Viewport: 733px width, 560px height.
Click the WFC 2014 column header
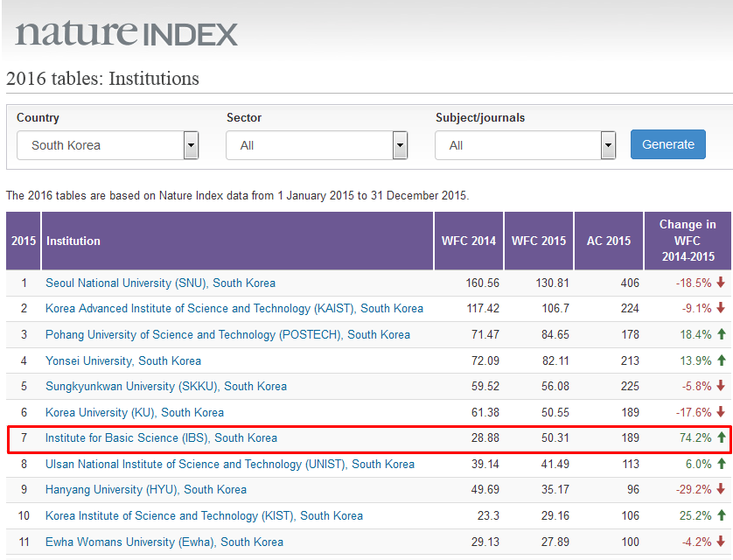469,241
